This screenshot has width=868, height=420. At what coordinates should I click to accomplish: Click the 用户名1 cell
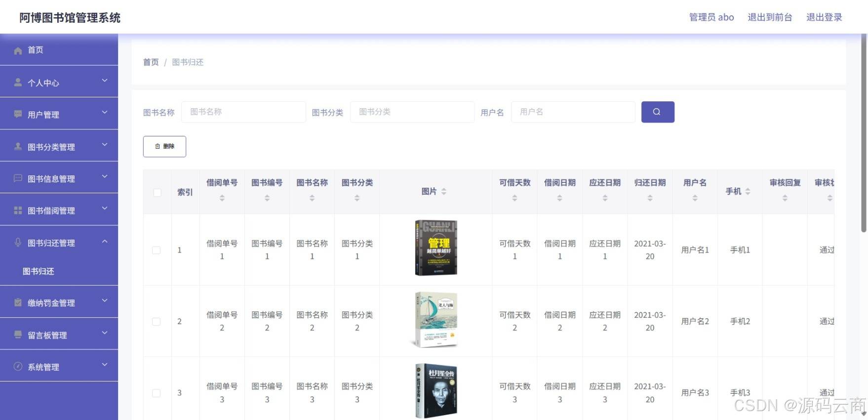click(x=695, y=250)
